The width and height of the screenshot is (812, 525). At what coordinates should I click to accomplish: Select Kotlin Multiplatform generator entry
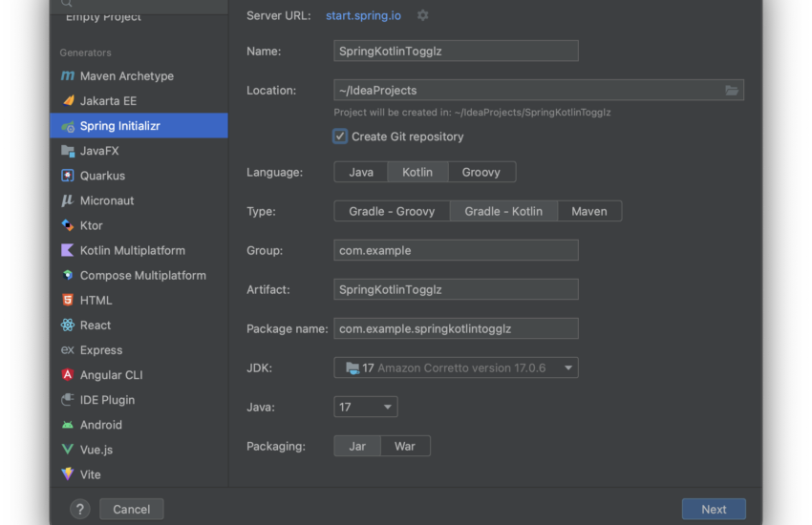[139, 250]
